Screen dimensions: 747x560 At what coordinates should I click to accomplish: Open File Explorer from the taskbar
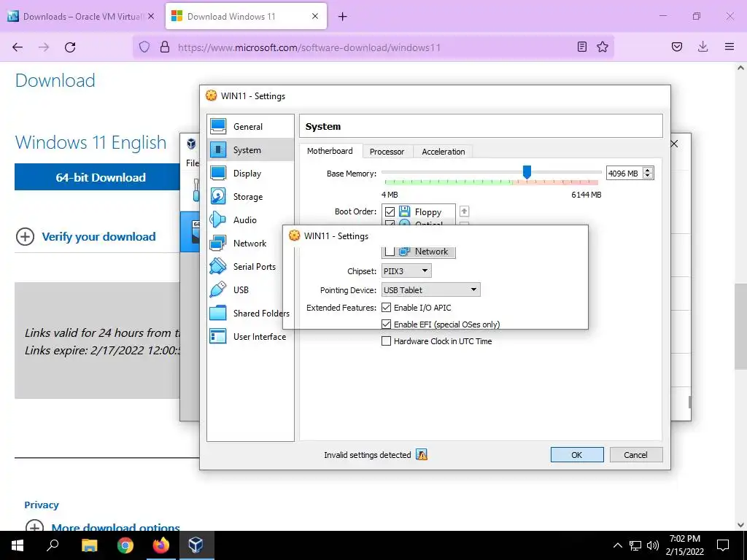89,545
